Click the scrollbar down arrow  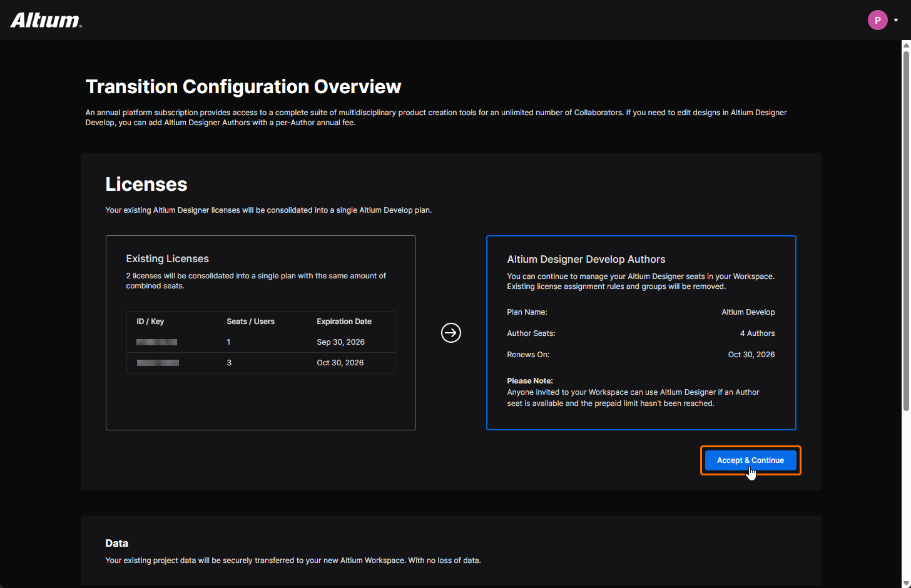(x=905, y=583)
